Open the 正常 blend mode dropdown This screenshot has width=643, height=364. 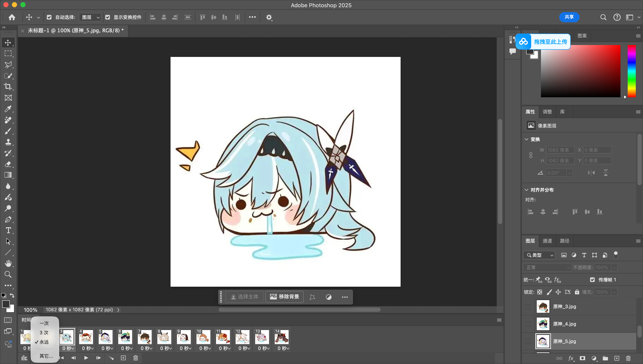tap(547, 268)
